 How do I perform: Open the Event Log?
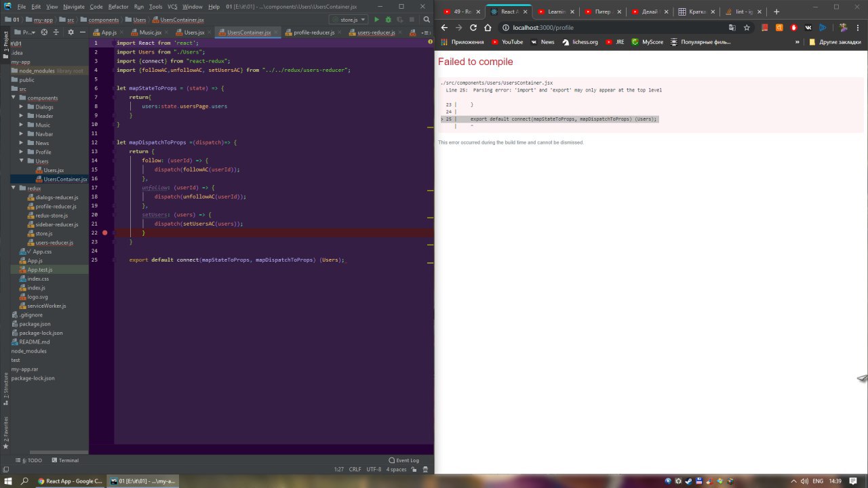404,460
